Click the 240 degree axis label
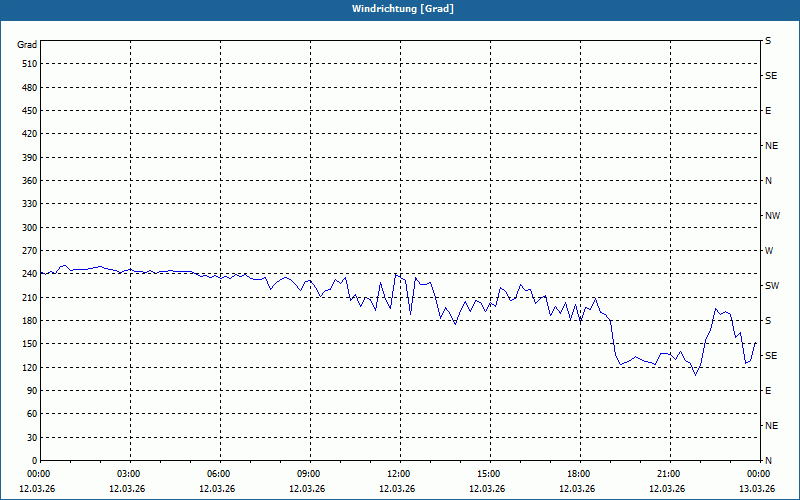 [30, 274]
